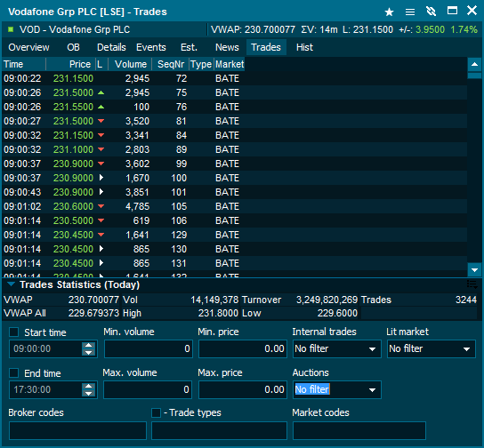Sort by the Volume column header
The image size is (484, 448).
[130, 64]
